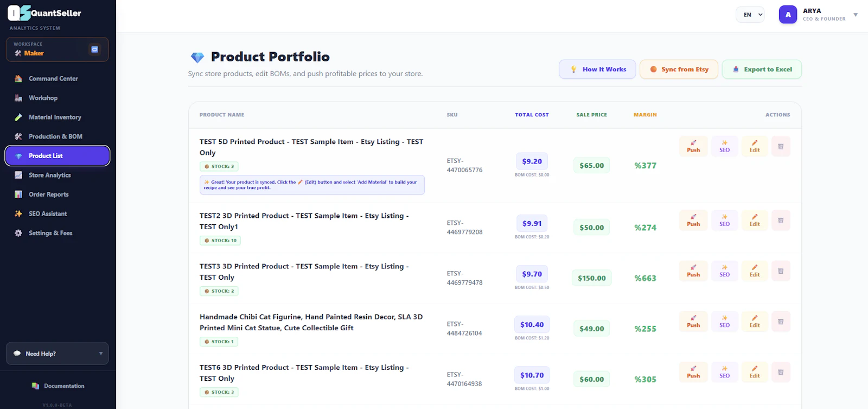Open Settings & Fees page

point(58,233)
